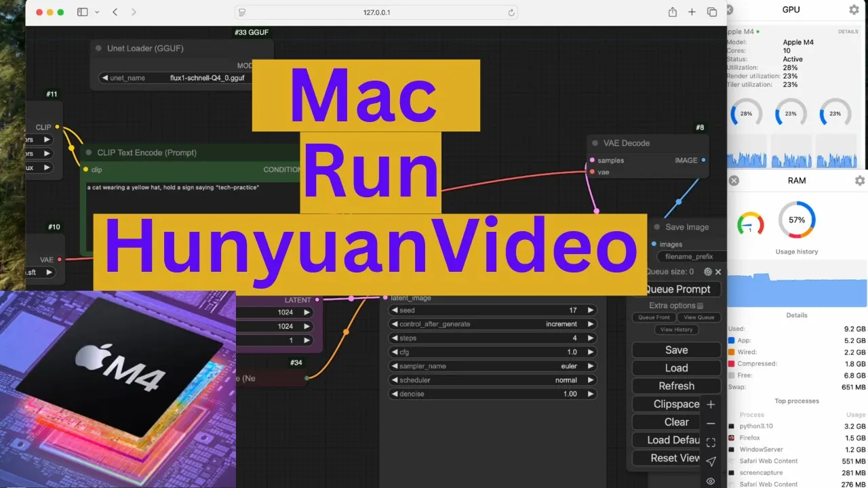Close the RAM panel with X
The width and height of the screenshot is (868, 488).
[734, 181]
